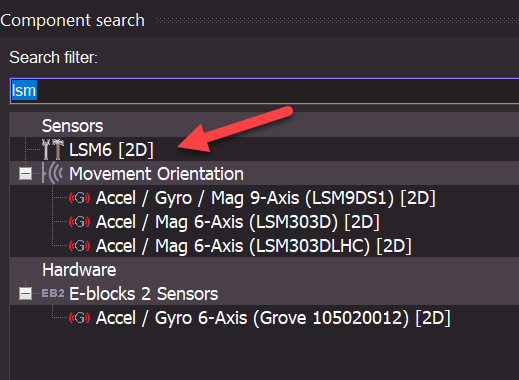Click the LSM303D gyro component icon
519x380 pixels.
pyautogui.click(x=79, y=222)
